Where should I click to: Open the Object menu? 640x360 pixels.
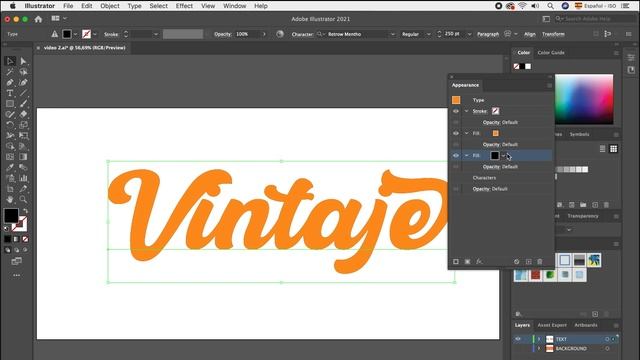point(110,6)
